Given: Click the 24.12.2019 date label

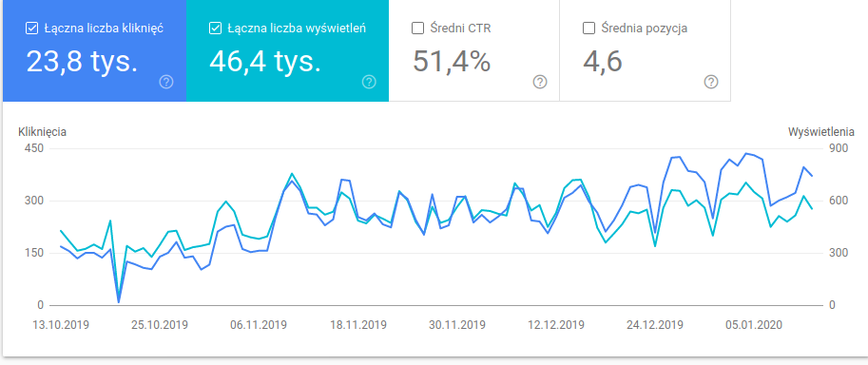Looking at the screenshot, I should (655, 324).
